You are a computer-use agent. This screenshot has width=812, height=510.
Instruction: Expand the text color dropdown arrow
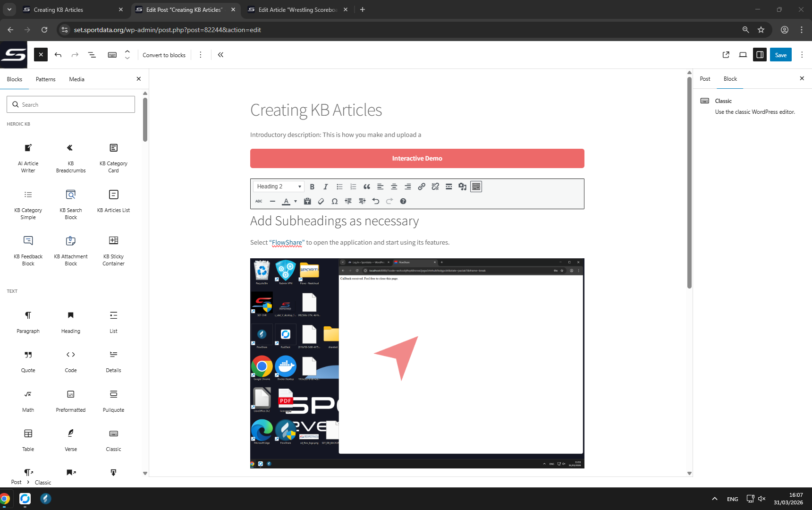tap(296, 201)
